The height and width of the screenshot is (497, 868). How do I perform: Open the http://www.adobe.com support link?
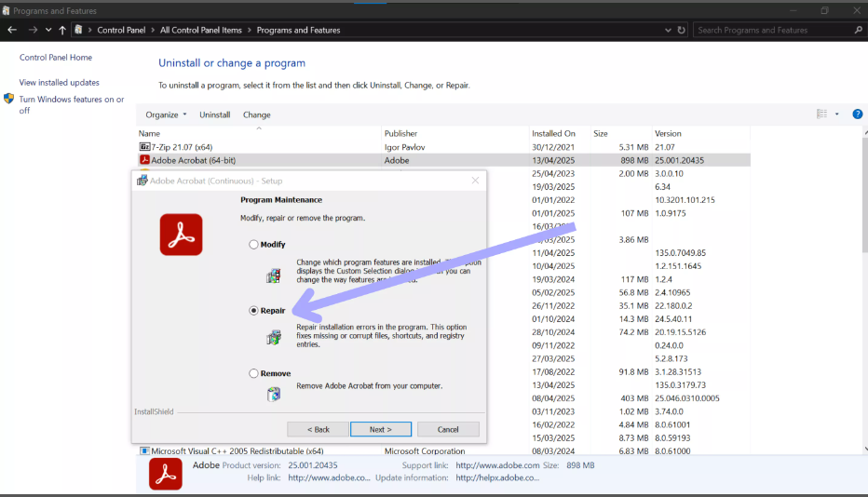(x=497, y=465)
